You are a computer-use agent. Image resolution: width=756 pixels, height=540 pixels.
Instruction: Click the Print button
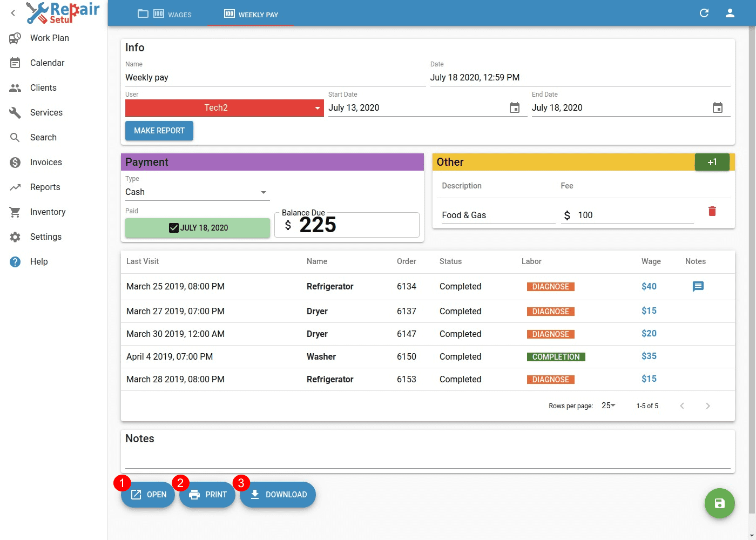[207, 495]
